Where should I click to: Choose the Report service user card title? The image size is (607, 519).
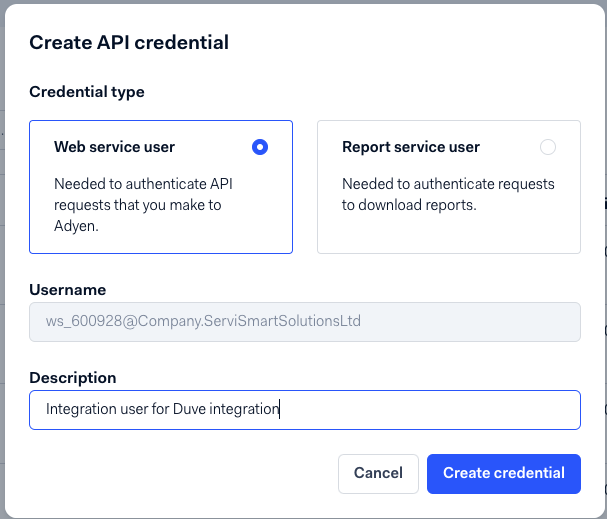tap(411, 147)
